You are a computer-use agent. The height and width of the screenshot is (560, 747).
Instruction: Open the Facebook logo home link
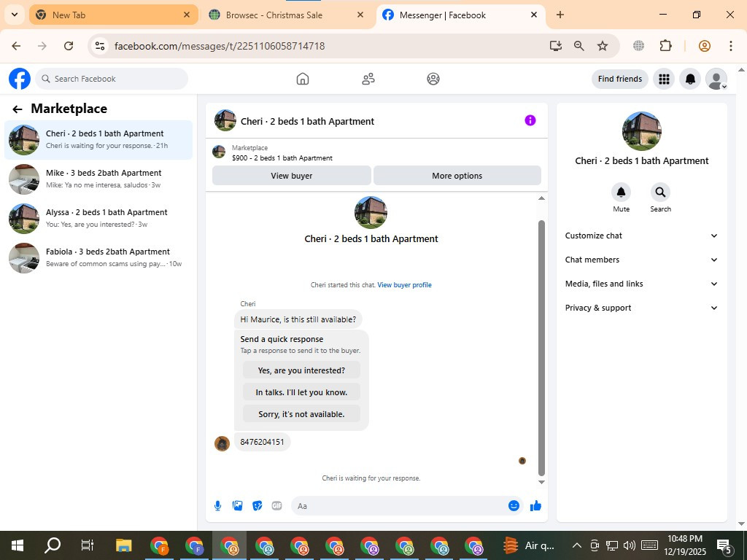(x=20, y=79)
